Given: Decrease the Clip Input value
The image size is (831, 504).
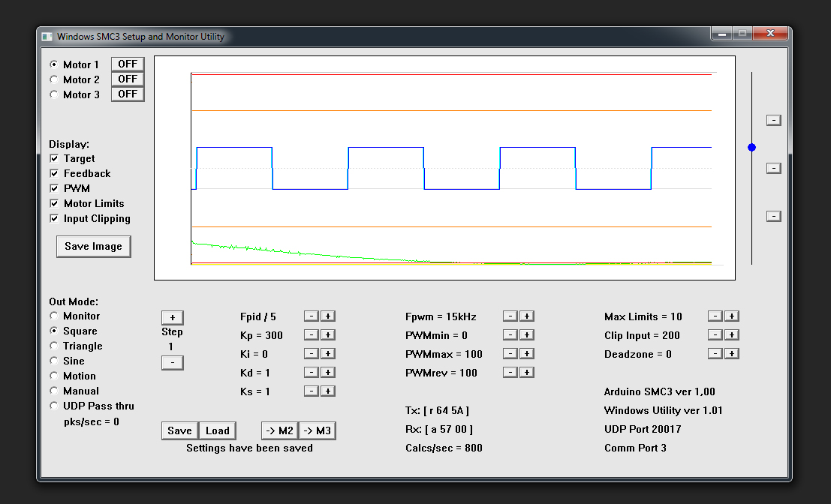Looking at the screenshot, I should click(715, 334).
